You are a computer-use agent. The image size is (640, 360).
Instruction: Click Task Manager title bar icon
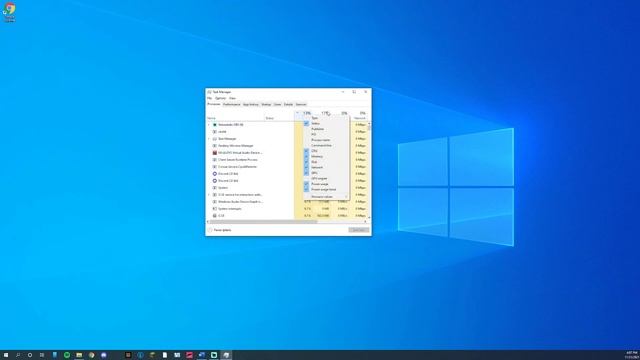click(209, 92)
